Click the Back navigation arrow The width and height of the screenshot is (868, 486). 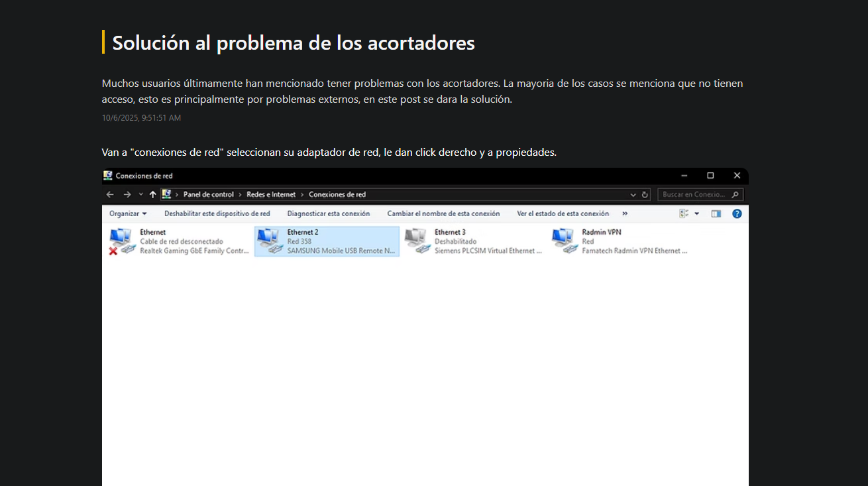(x=110, y=194)
